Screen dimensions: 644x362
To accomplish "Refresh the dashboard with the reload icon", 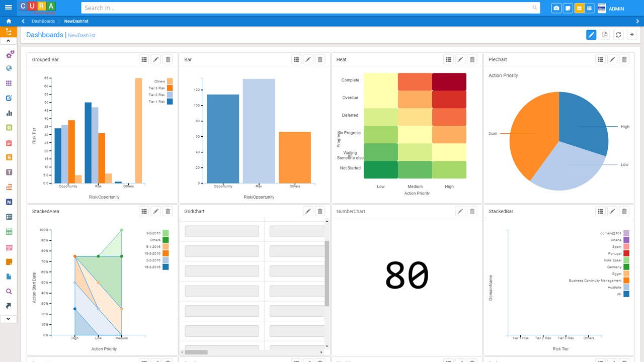I will pyautogui.click(x=618, y=35).
